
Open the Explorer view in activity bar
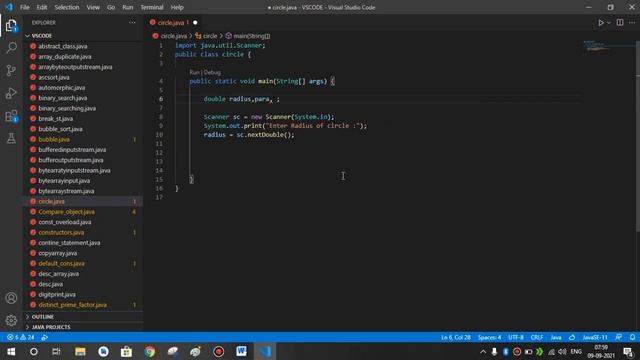point(11,26)
